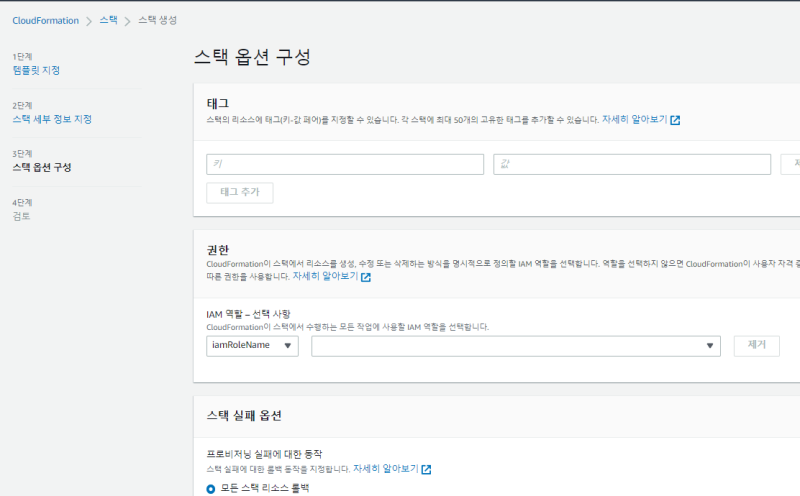Open external link icon in 태그 section

tap(675, 120)
